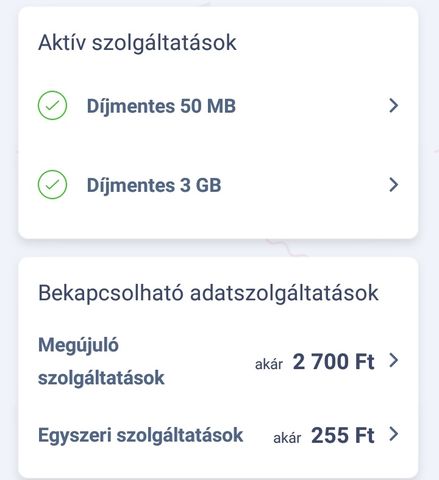Click the 'akár' text before 255 Ft
Viewport: 439px width, 480px height.
[287, 438]
